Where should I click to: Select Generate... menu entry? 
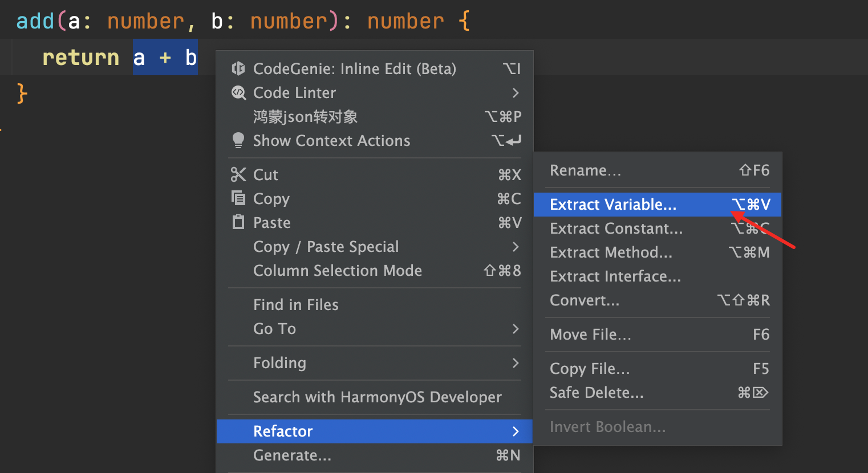tap(292, 455)
